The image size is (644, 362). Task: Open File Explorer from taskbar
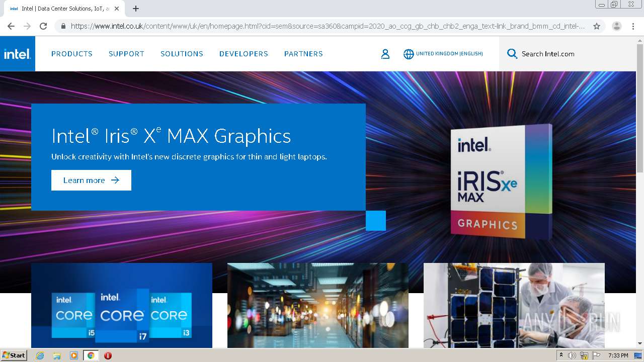[x=57, y=355]
